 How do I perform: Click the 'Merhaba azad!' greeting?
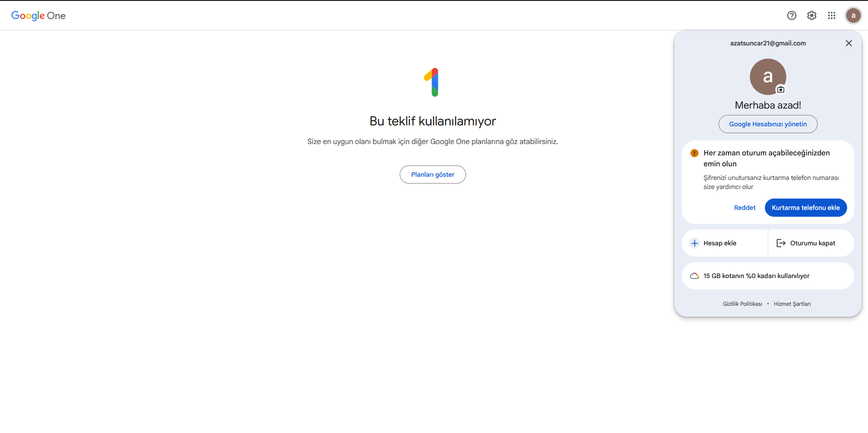pos(768,105)
